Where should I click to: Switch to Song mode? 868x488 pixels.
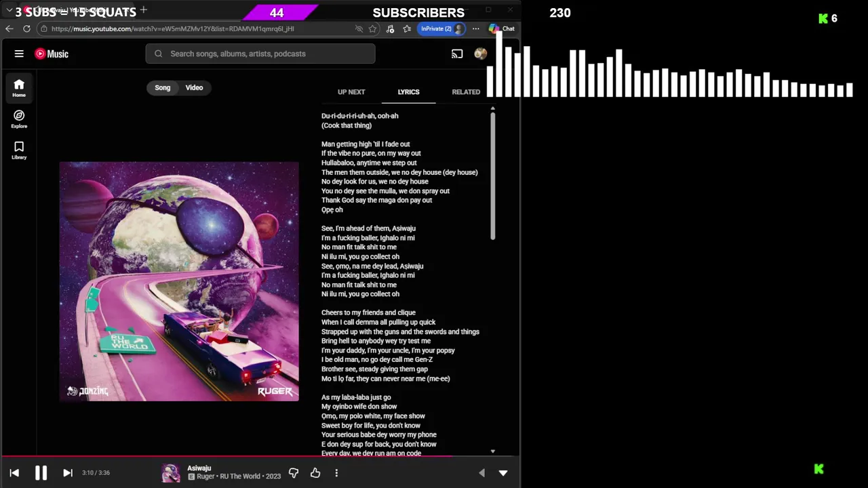[163, 87]
